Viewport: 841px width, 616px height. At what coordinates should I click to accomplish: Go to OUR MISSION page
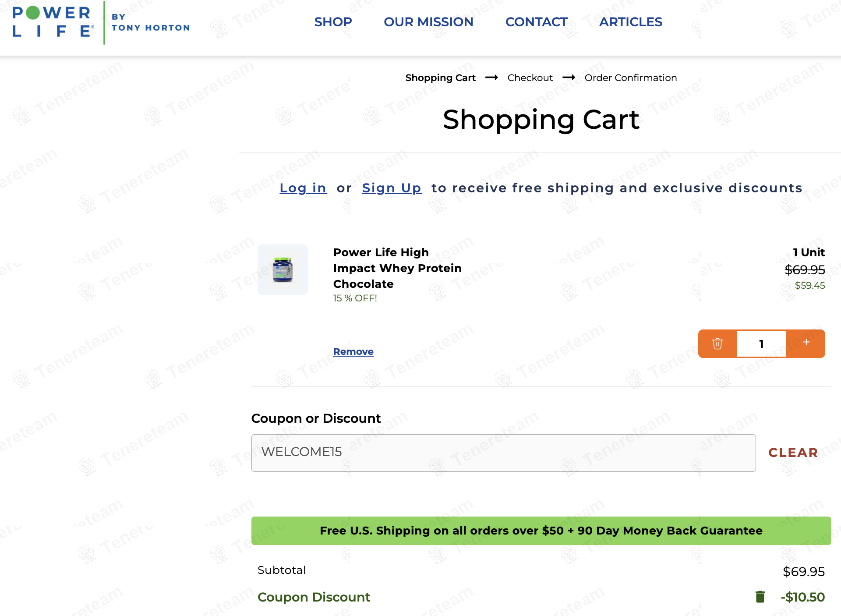[x=428, y=22]
